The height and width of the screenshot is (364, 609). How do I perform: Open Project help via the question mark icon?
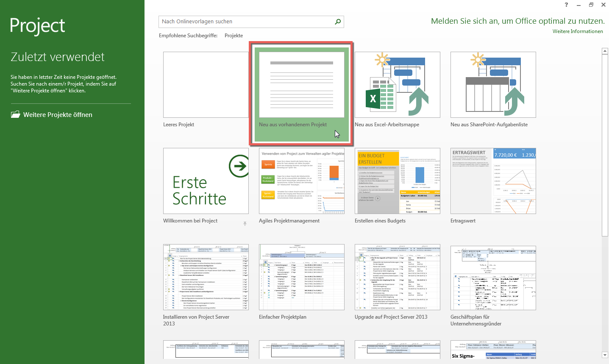click(x=566, y=5)
